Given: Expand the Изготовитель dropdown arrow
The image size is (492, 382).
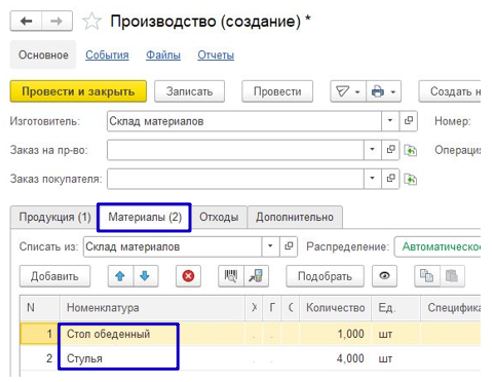Looking at the screenshot, I should click(390, 121).
